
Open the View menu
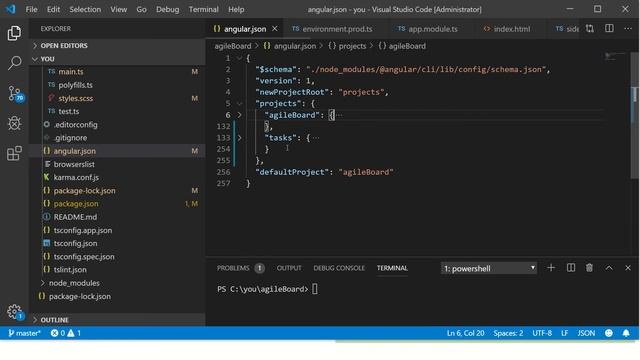pyautogui.click(x=118, y=9)
